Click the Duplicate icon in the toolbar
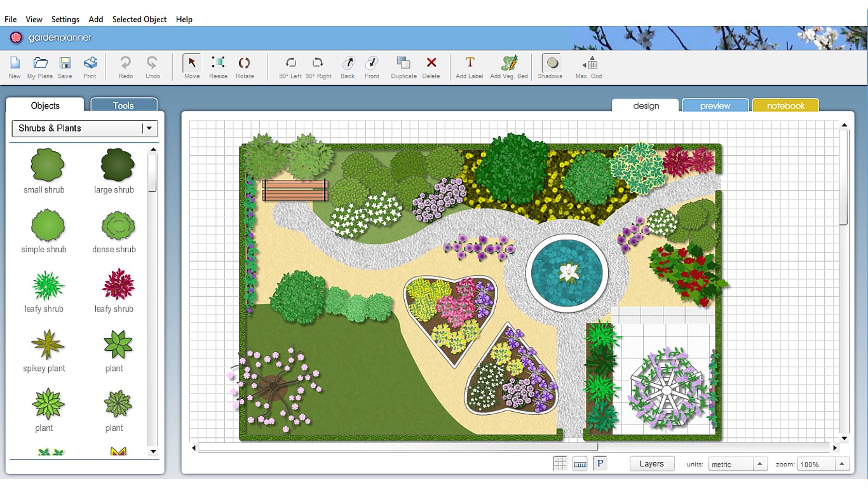This screenshot has height=488, width=868. 403,67
